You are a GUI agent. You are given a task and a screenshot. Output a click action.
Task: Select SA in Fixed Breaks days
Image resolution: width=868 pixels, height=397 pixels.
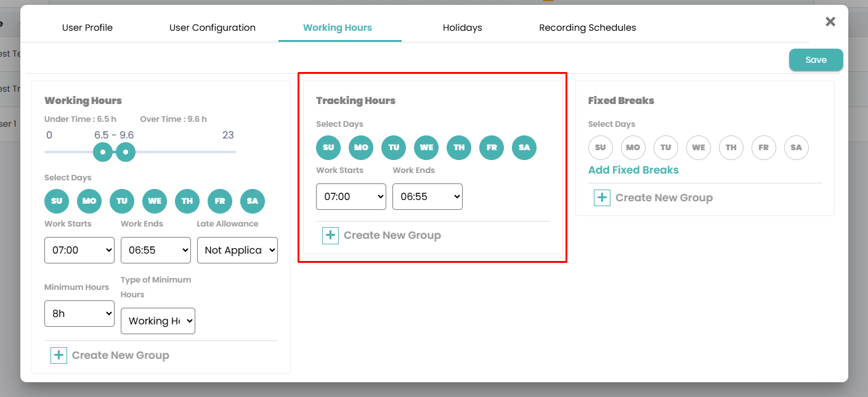click(x=797, y=148)
